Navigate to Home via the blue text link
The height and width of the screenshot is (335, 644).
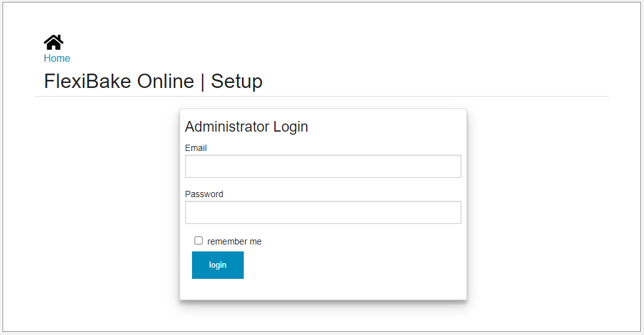click(57, 59)
